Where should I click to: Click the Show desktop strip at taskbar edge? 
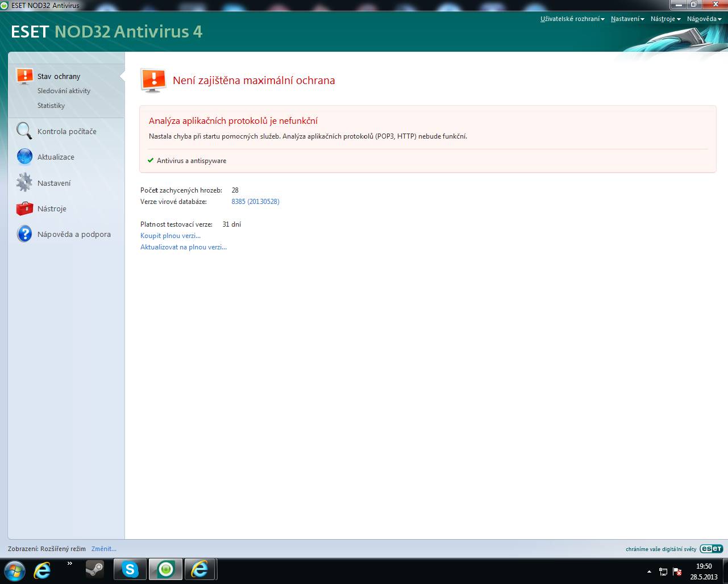(x=725, y=570)
